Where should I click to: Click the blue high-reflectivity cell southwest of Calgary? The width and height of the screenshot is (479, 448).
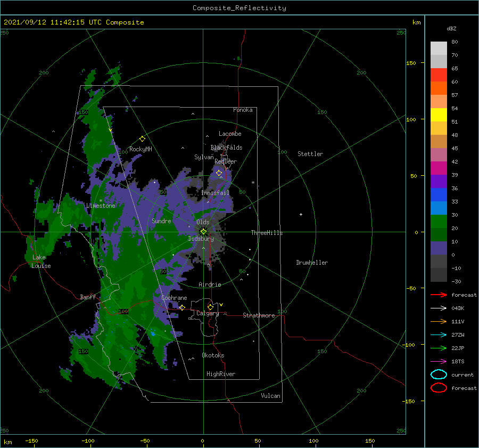click(153, 333)
